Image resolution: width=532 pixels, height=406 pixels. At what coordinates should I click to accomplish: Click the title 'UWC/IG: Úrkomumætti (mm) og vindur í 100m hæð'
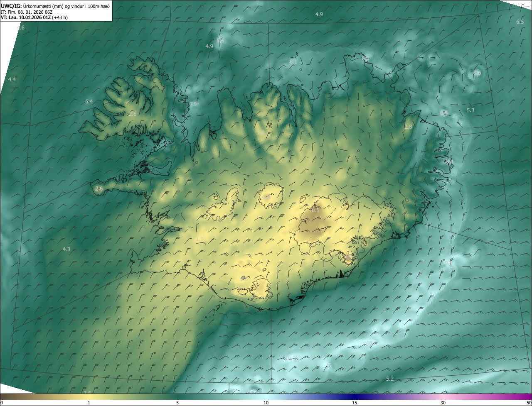click(x=55, y=5)
